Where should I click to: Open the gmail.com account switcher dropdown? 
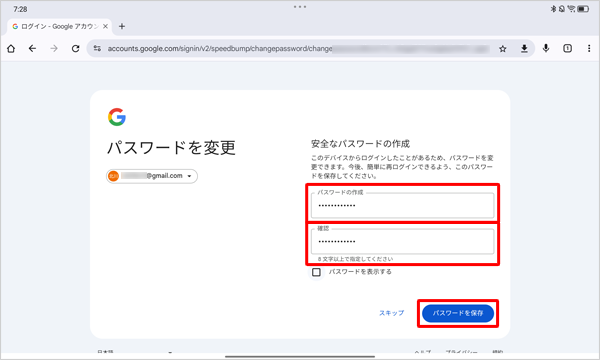pyautogui.click(x=152, y=176)
